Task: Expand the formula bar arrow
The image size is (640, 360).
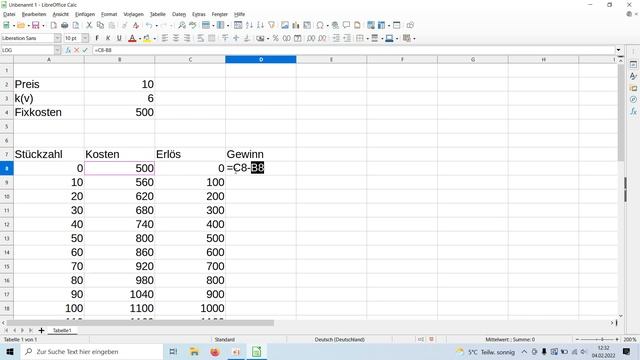Action: click(x=619, y=50)
